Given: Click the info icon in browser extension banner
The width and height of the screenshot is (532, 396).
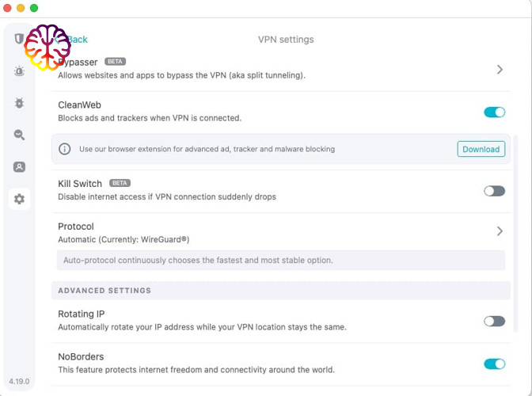Looking at the screenshot, I should coord(65,149).
